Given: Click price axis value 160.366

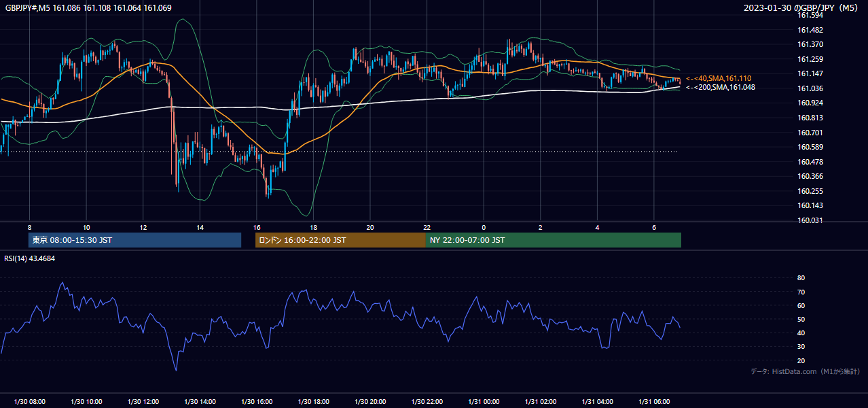Looking at the screenshot, I should pos(810,177).
